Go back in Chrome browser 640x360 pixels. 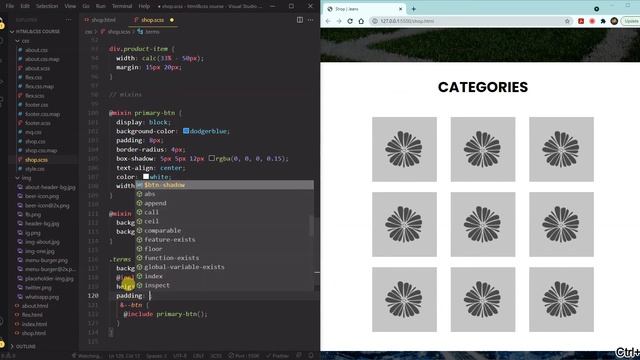pyautogui.click(x=328, y=21)
